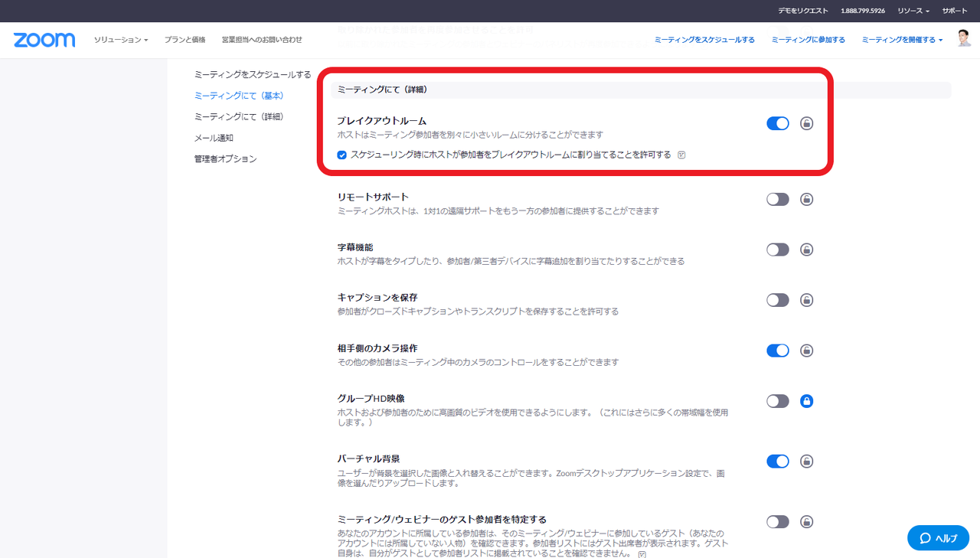Click lock icon for 字幕機能

tap(806, 250)
